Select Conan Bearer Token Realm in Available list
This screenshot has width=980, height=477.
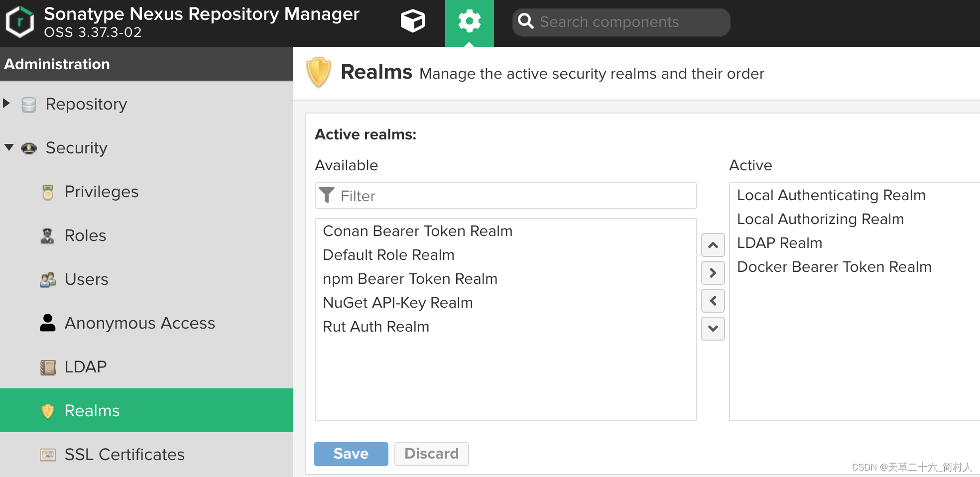pos(418,231)
